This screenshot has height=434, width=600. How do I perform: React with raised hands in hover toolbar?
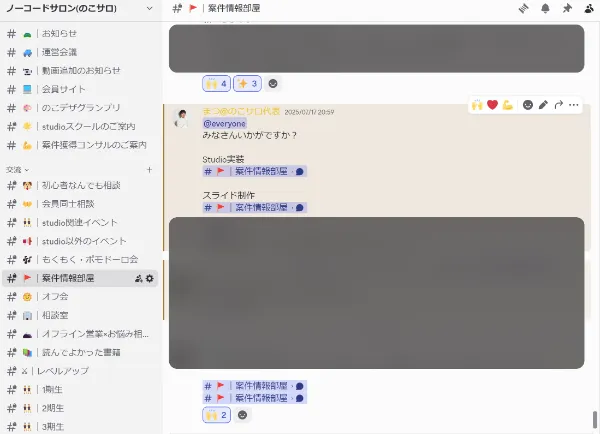pos(477,105)
